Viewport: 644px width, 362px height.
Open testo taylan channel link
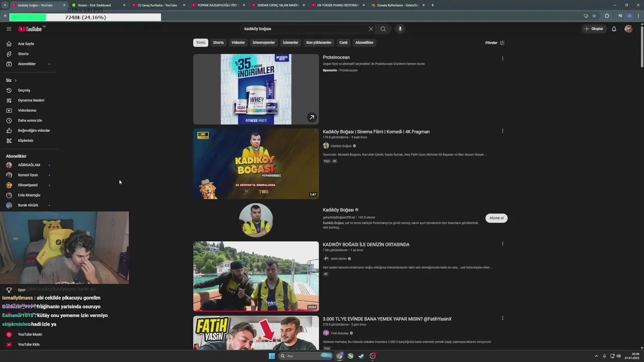pyautogui.click(x=339, y=258)
